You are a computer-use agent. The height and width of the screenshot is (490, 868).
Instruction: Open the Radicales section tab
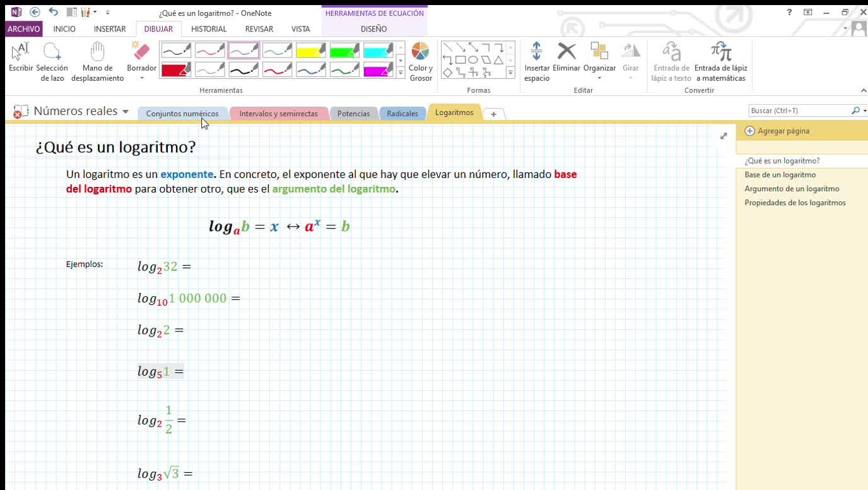[402, 114]
